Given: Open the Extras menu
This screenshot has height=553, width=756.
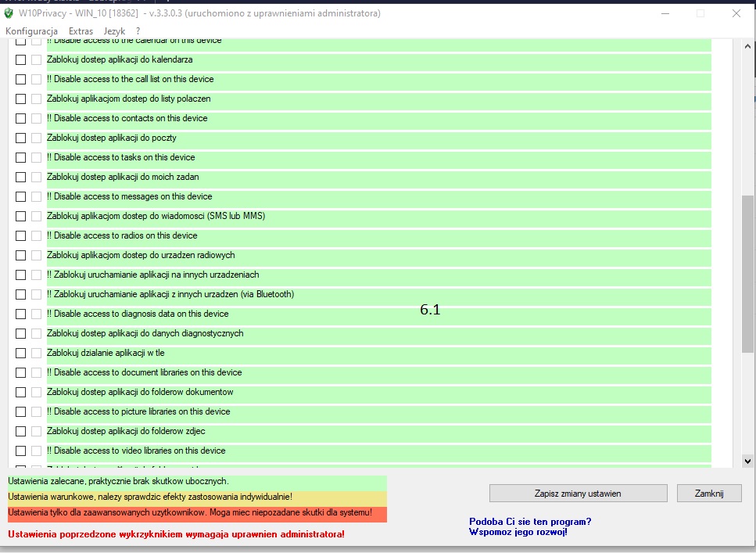Looking at the screenshot, I should pos(81,31).
